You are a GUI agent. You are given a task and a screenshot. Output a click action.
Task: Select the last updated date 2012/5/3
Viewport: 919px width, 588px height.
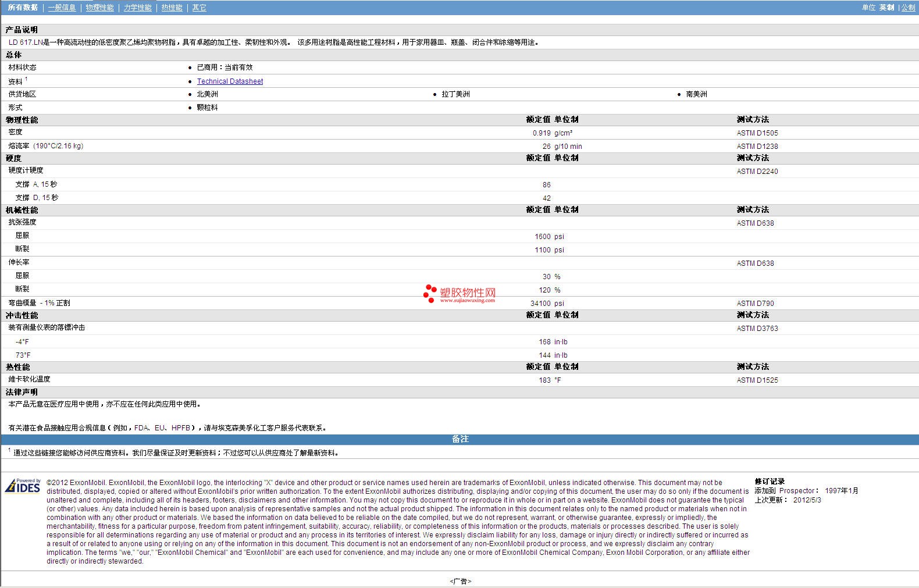click(807, 500)
